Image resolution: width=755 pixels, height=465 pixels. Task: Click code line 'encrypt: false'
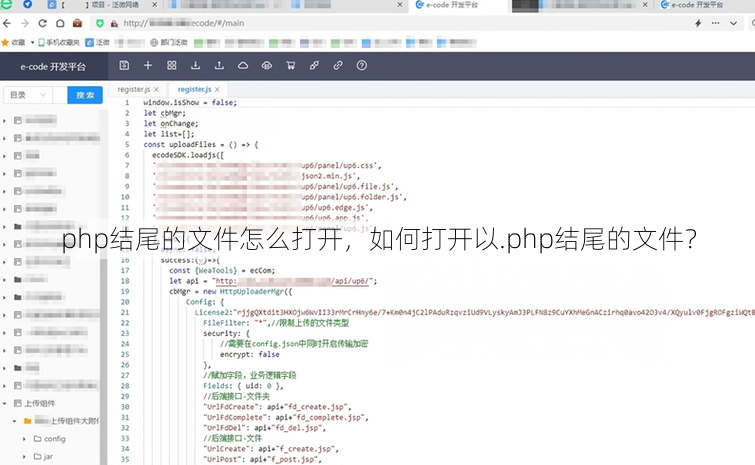[x=250, y=354]
